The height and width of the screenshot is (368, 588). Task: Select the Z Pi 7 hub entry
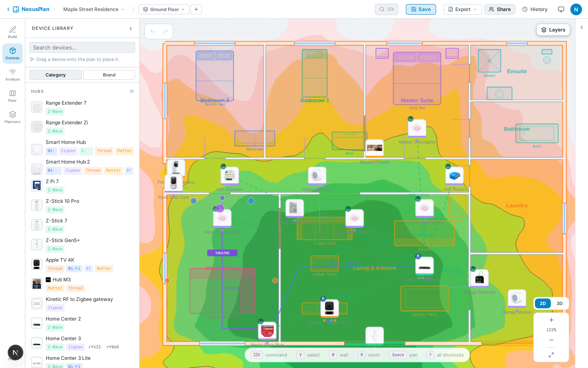(82, 185)
